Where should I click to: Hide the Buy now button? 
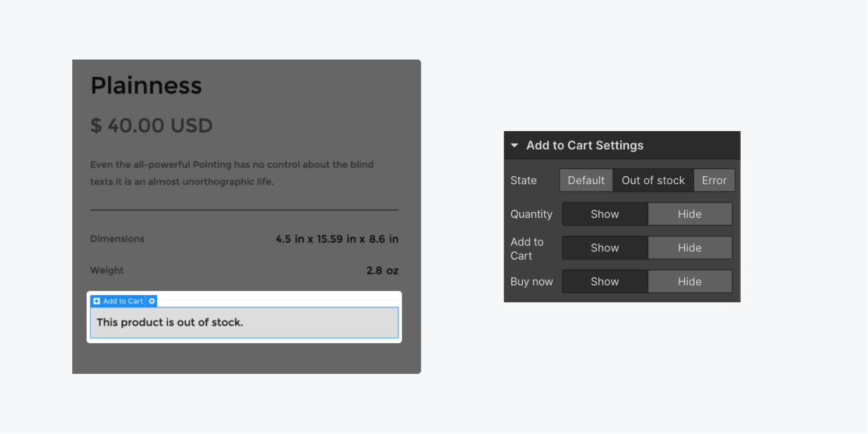point(689,281)
